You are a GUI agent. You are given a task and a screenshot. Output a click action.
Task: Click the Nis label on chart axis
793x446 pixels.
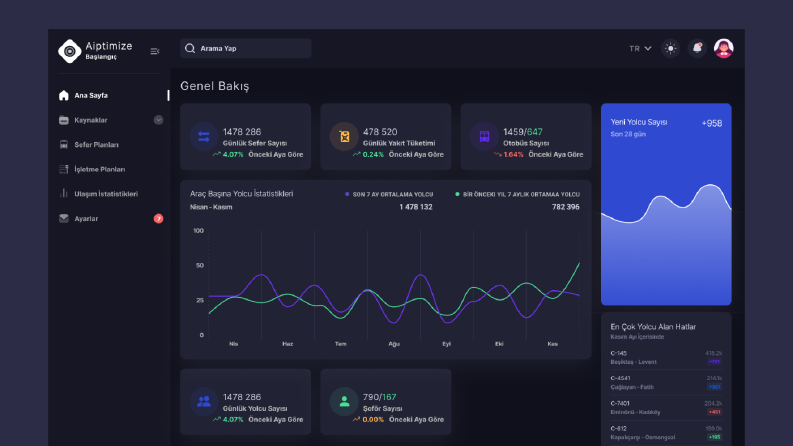tap(234, 344)
